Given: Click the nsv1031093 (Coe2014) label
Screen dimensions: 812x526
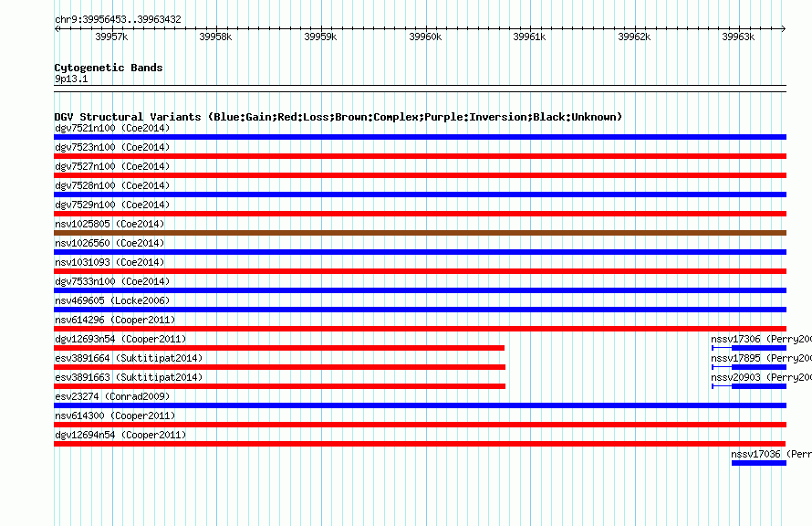Looking at the screenshot, I should [109, 262].
